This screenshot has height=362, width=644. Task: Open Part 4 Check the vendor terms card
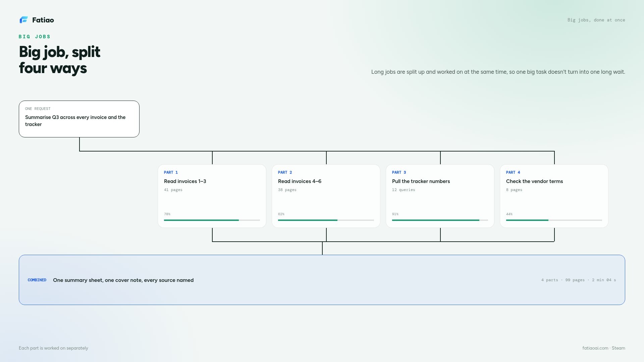click(x=554, y=196)
